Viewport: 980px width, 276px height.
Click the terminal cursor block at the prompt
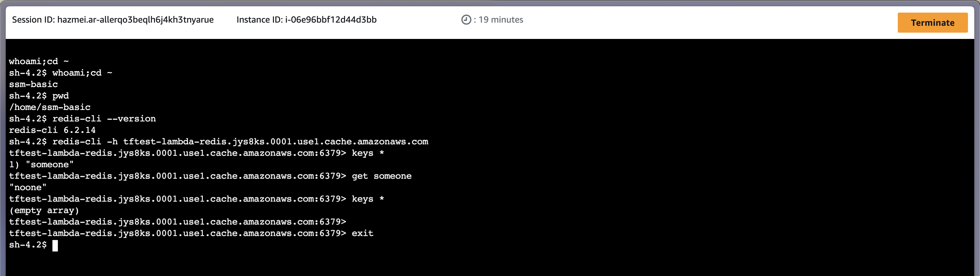coord(55,246)
